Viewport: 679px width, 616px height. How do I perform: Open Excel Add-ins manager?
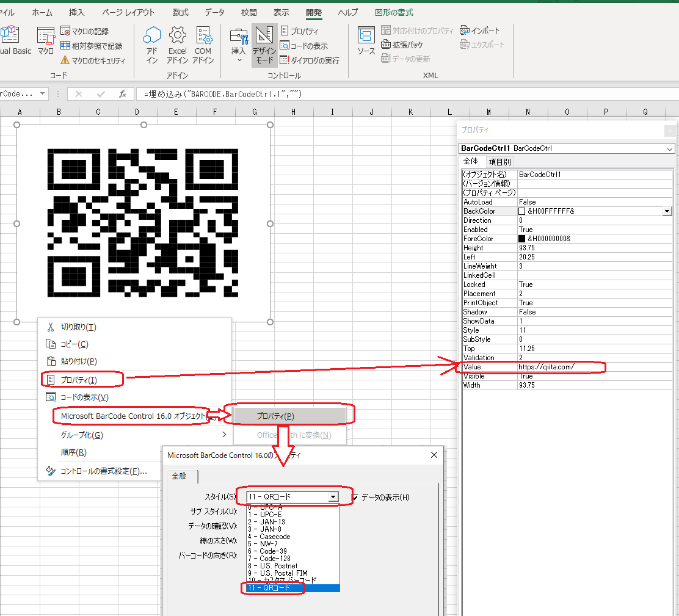pyautogui.click(x=178, y=45)
